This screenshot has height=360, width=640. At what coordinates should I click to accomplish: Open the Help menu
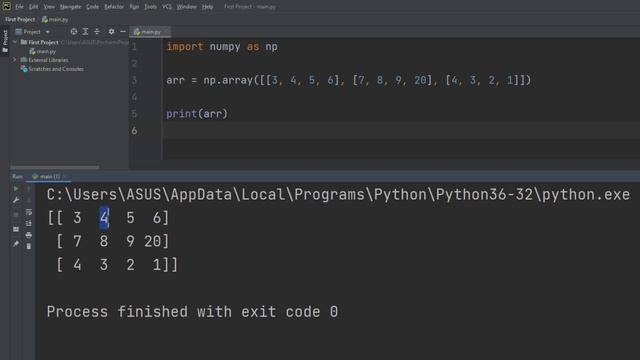pyautogui.click(x=207, y=7)
